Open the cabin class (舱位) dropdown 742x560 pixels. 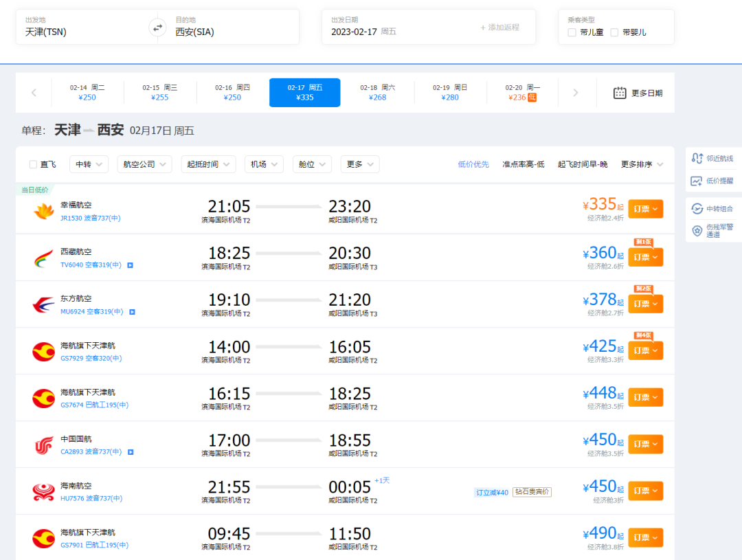pos(312,164)
